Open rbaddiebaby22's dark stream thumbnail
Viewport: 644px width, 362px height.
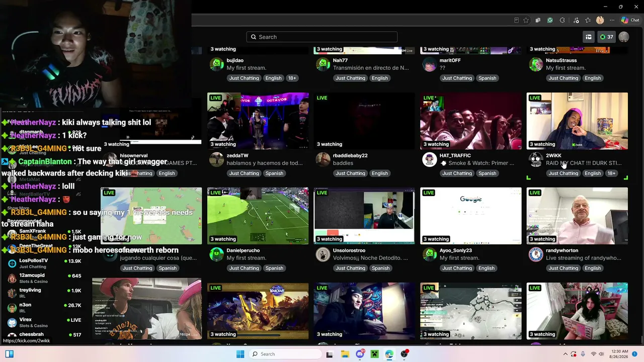point(364,121)
